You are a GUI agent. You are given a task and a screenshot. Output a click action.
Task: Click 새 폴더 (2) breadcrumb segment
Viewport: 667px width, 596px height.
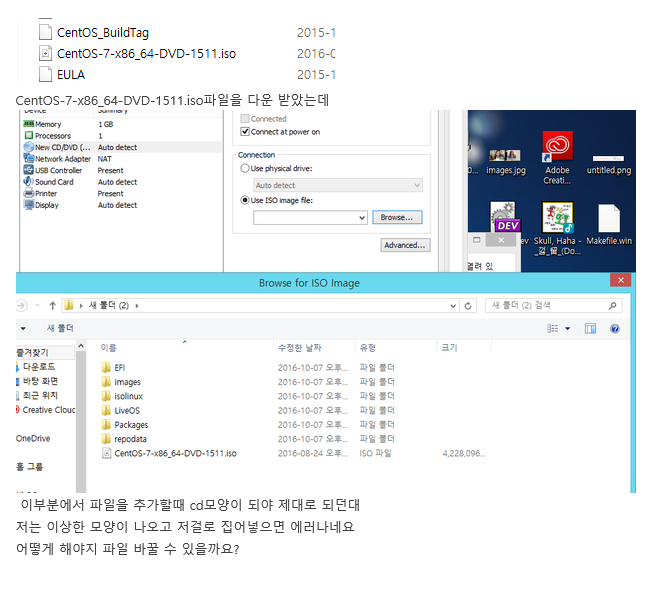point(109,305)
